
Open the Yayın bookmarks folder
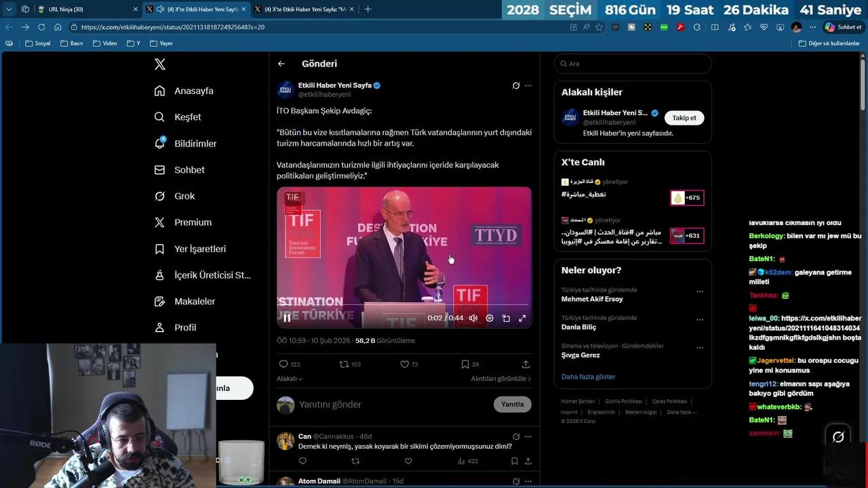[x=161, y=43]
